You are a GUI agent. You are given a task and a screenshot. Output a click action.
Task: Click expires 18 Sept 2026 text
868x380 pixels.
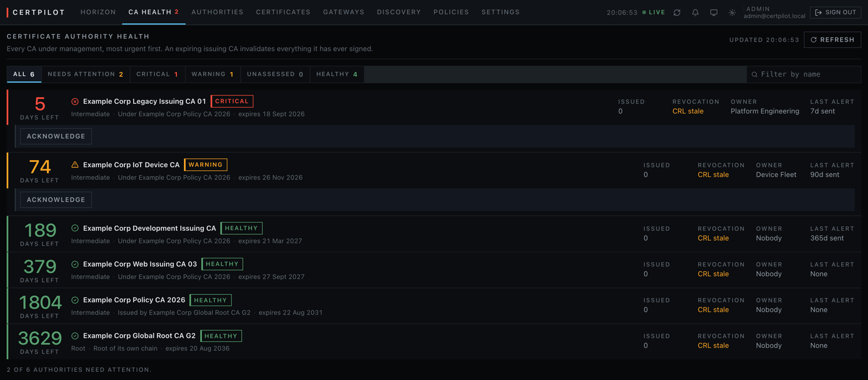(271, 114)
